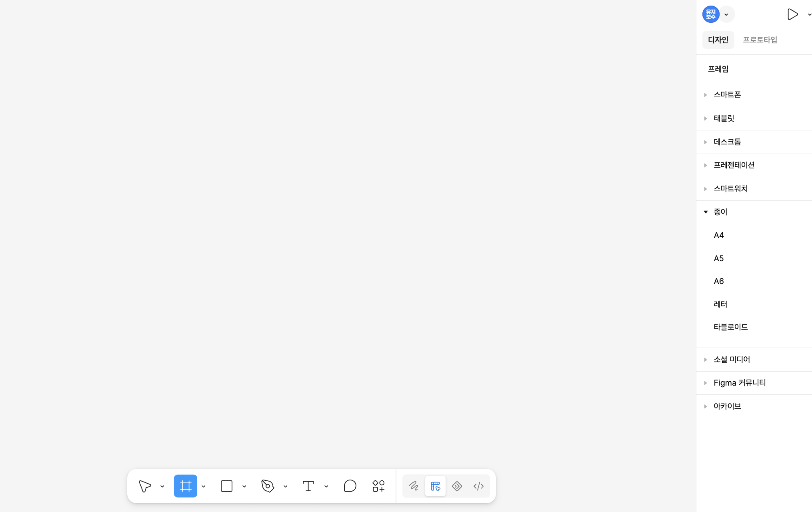812x512 pixels.
Task: Select the Frame tool
Action: pos(185,486)
